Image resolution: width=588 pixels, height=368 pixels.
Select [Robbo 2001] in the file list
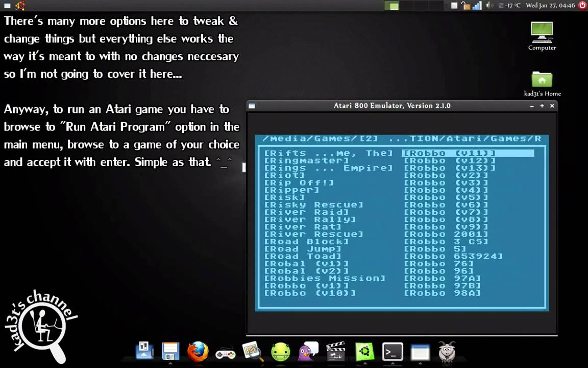[x=446, y=234]
